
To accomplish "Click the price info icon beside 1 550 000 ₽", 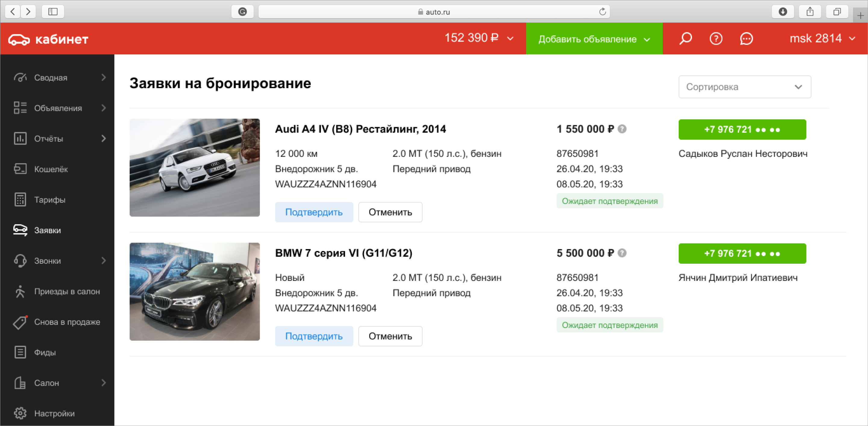I will [622, 129].
